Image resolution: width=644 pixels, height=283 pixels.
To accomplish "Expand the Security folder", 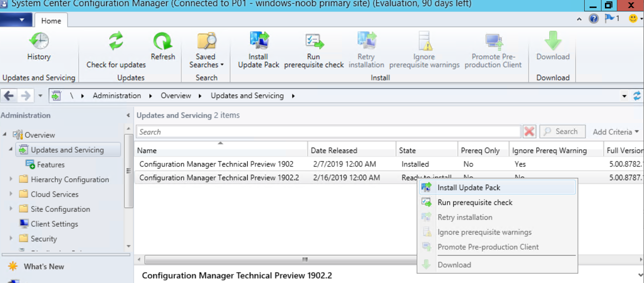I will (11, 239).
